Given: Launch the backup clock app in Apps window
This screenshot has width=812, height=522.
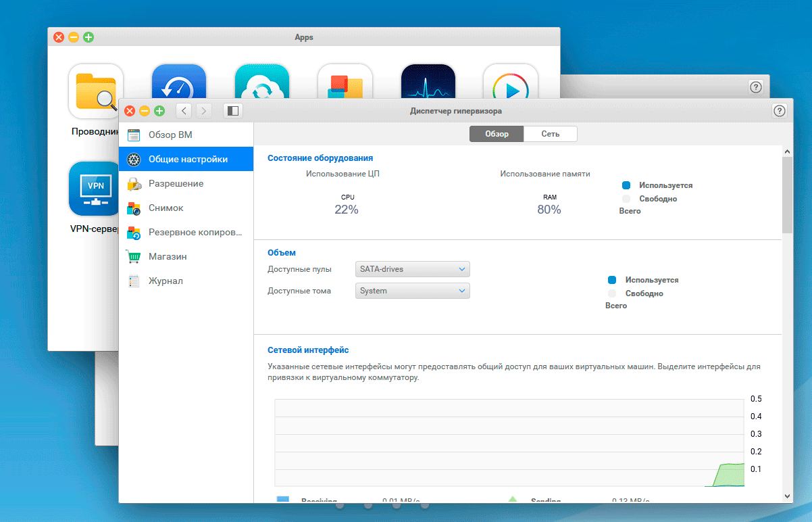Looking at the screenshot, I should [179, 81].
